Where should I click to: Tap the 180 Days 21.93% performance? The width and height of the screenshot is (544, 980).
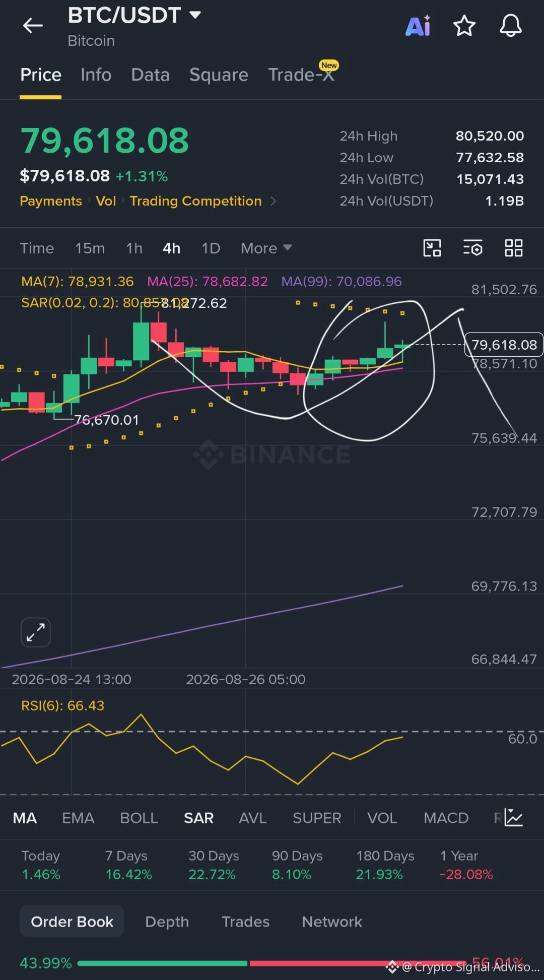385,865
